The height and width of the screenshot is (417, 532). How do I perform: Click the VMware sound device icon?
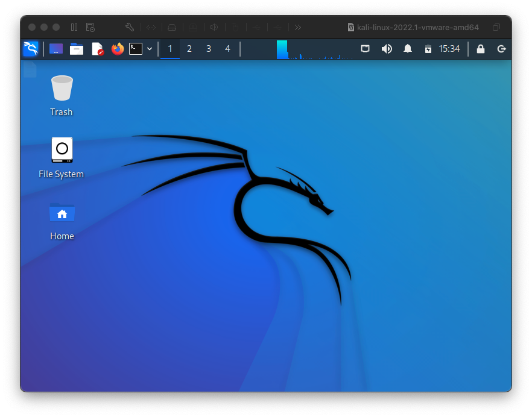tap(214, 27)
